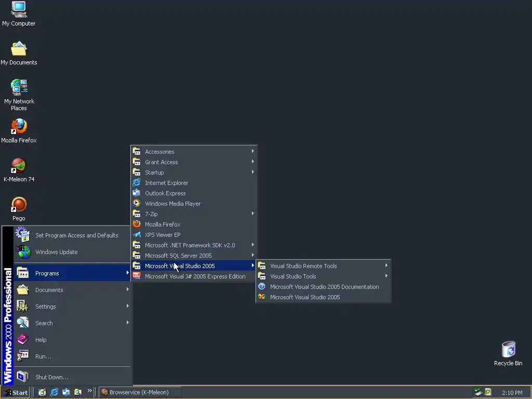This screenshot has width=532, height=399.
Task: Expand the Documents submenu in the Start menu
Action: pyautogui.click(x=72, y=290)
